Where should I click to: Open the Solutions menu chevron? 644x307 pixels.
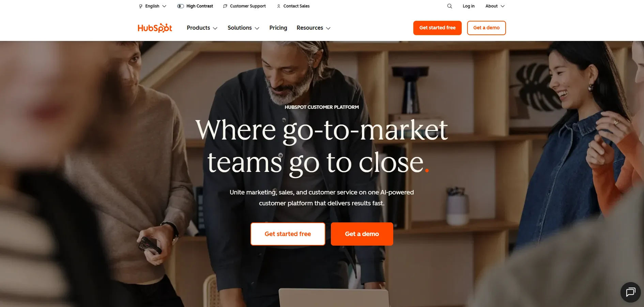point(257,28)
